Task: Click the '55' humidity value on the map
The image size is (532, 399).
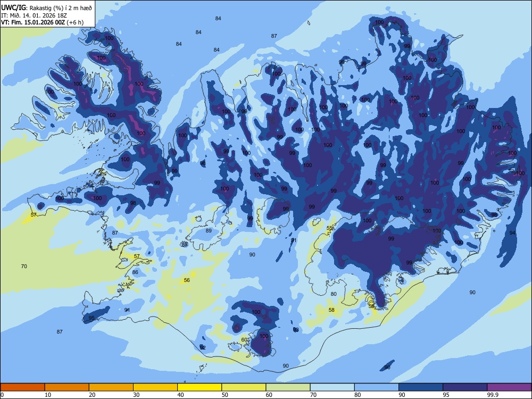Action: pyautogui.click(x=329, y=228)
